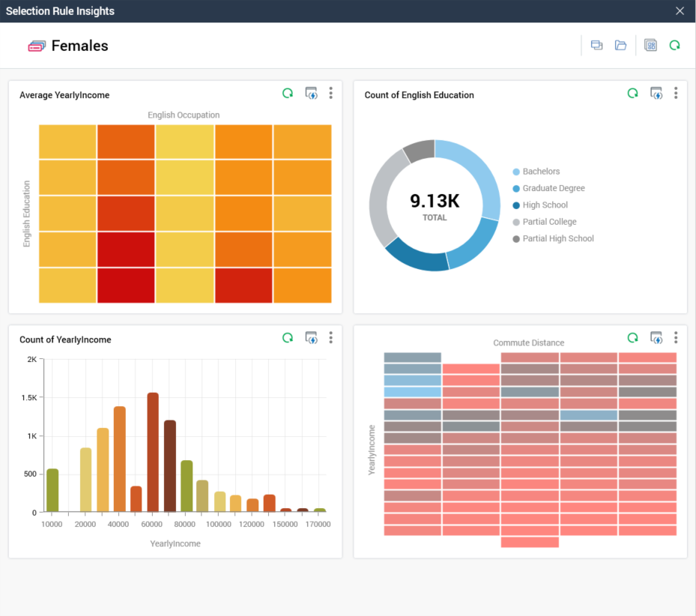Open insights icon on Average YearlyIncome panel
Image resolution: width=696 pixels, height=616 pixels.
(311, 94)
